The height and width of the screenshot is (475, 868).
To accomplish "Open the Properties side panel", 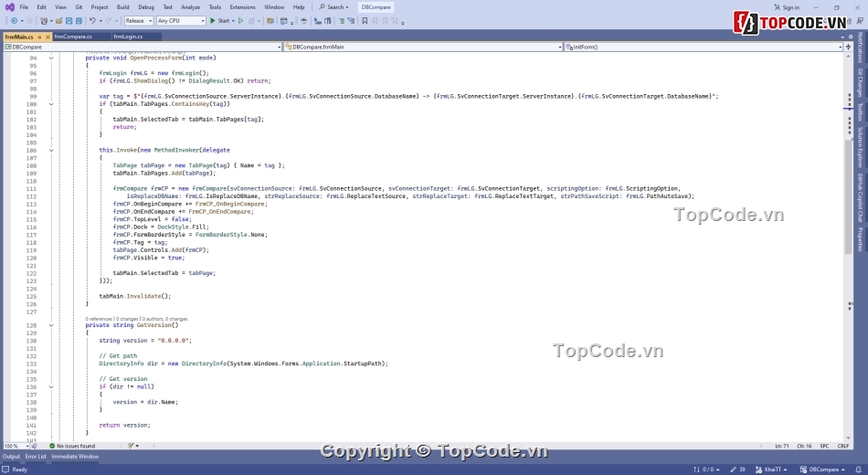I will (861, 239).
